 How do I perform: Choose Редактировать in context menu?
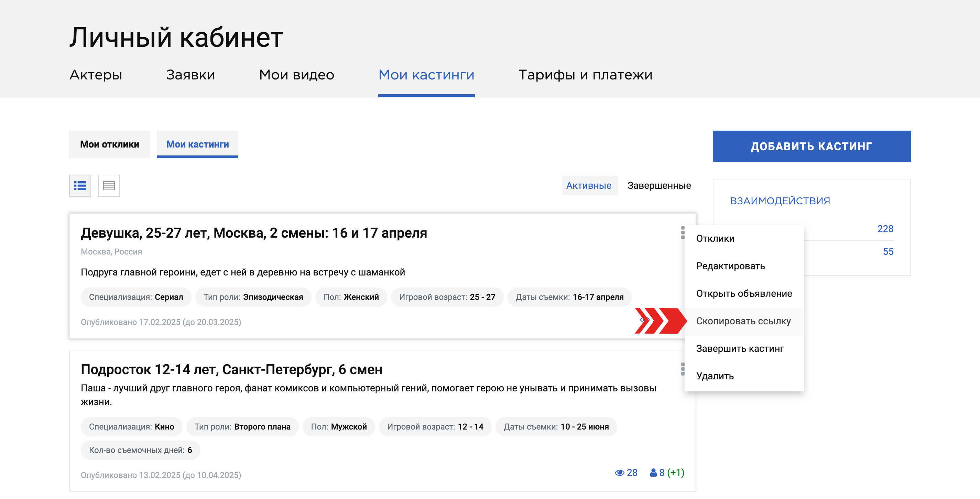click(x=744, y=266)
